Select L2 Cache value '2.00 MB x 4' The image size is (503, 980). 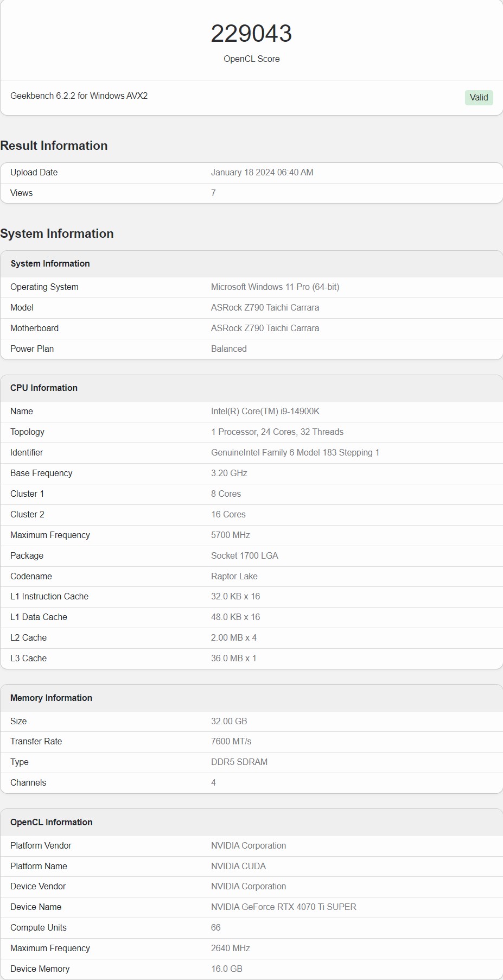234,637
